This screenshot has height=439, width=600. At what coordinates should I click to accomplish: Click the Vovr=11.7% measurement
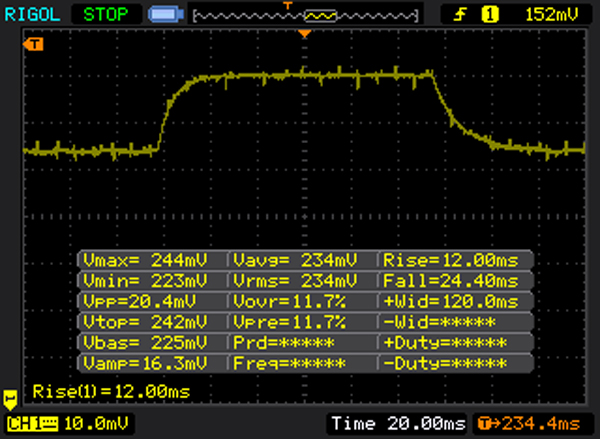pyautogui.click(x=290, y=302)
